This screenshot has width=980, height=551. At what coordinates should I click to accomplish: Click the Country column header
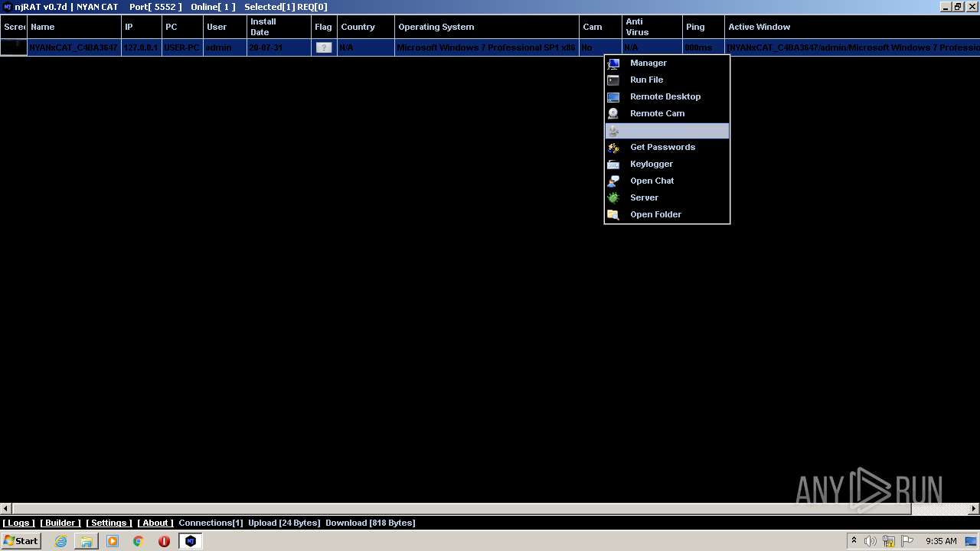click(366, 27)
